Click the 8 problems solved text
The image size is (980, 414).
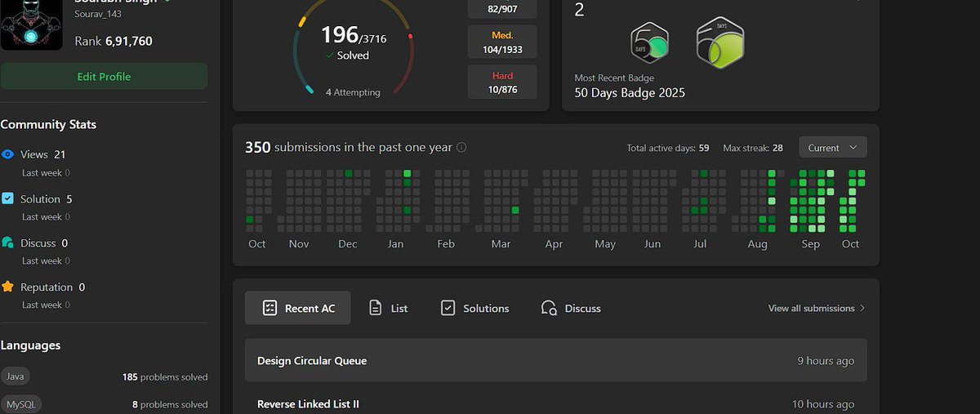pos(170,404)
